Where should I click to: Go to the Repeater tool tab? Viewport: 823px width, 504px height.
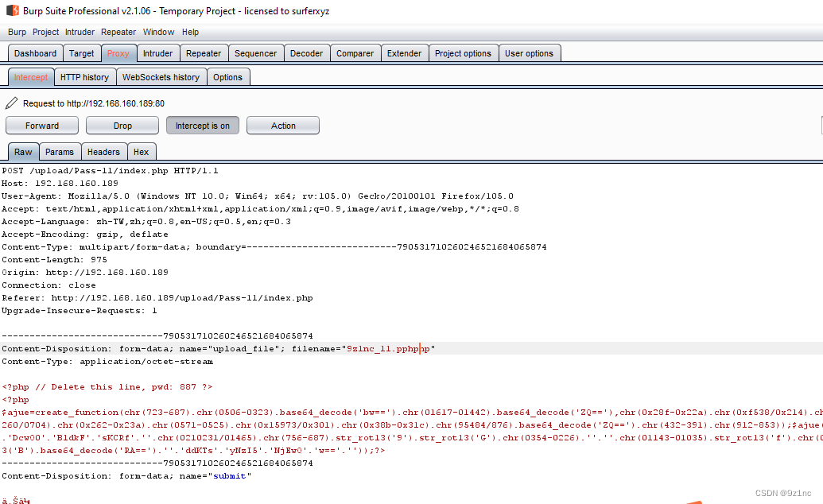pyautogui.click(x=203, y=53)
